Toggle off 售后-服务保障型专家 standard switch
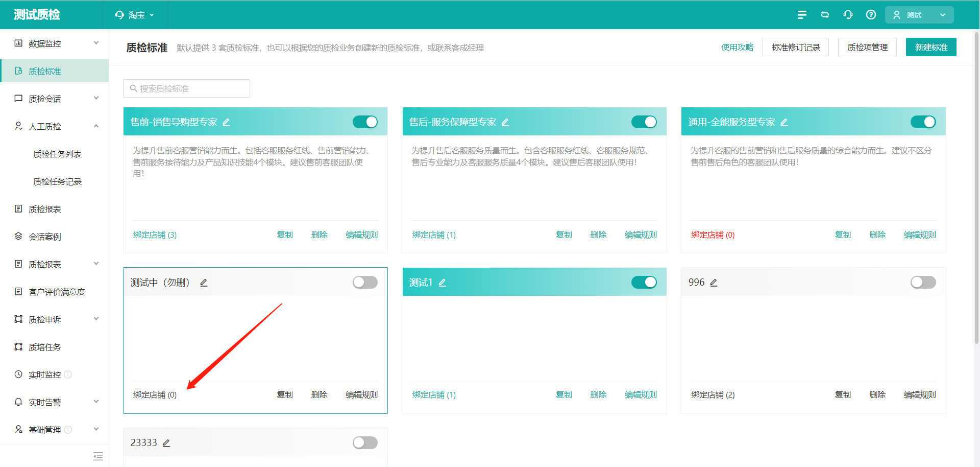 click(644, 122)
